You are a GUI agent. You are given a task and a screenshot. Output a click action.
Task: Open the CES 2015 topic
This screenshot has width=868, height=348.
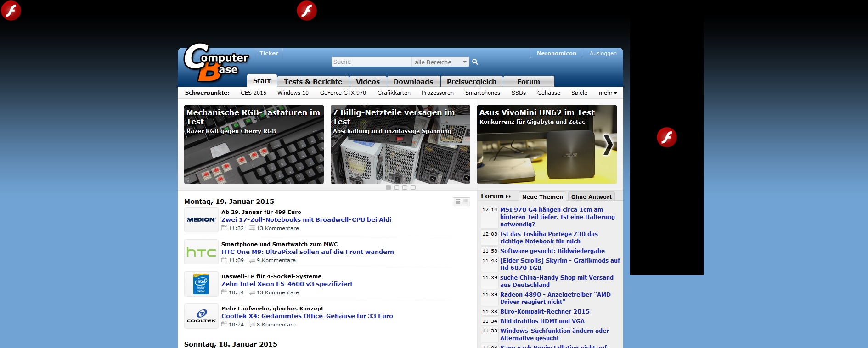pos(254,93)
